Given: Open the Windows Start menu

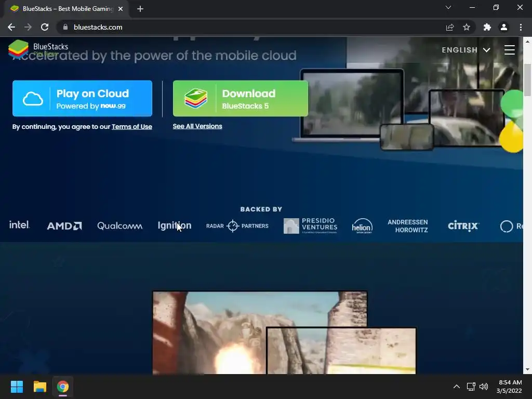Looking at the screenshot, I should pyautogui.click(x=17, y=387).
